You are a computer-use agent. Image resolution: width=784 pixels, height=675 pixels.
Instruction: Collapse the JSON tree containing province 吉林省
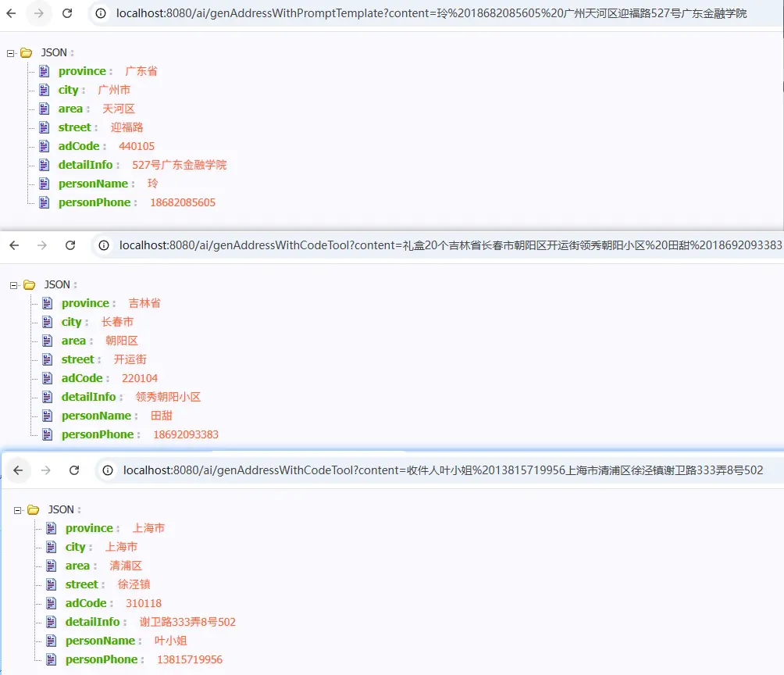(13, 285)
